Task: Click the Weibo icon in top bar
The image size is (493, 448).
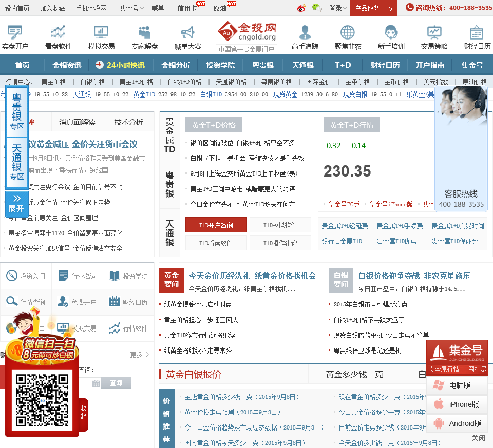Action: click(x=301, y=8)
